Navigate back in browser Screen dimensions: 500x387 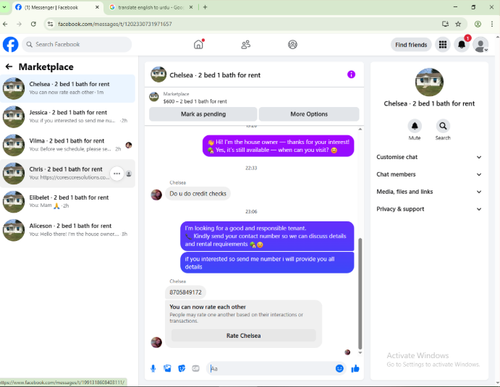[x=5, y=24]
